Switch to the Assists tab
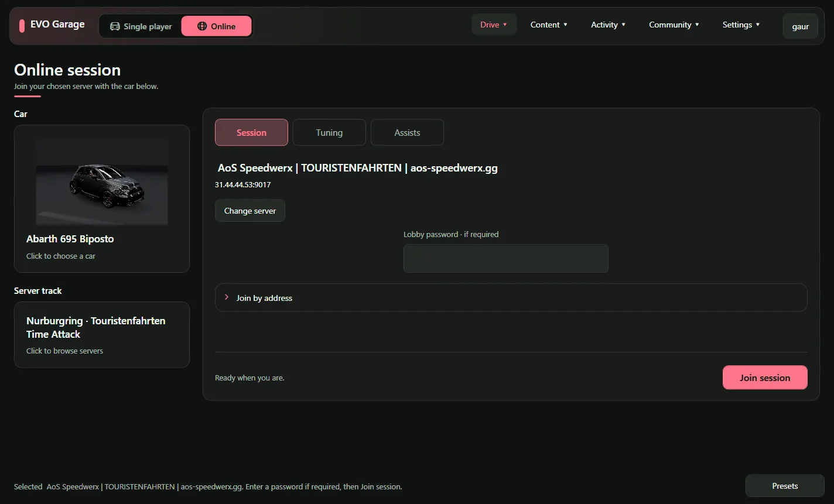Screen dimensions: 834x504 point(407,132)
